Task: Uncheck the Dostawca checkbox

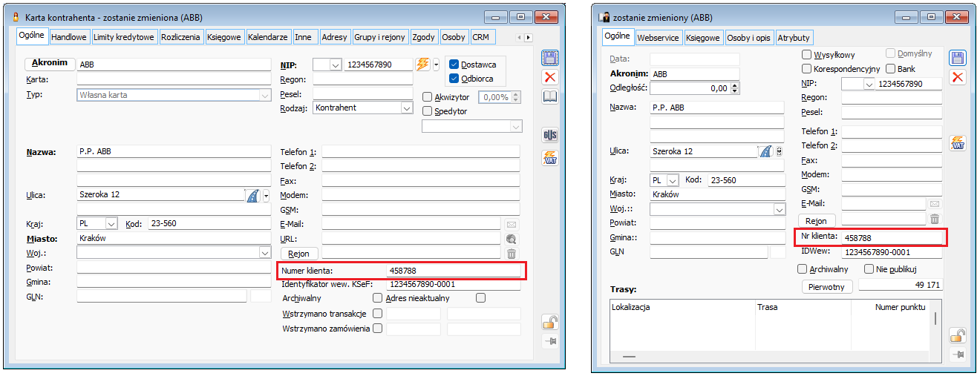Action: pyautogui.click(x=454, y=65)
